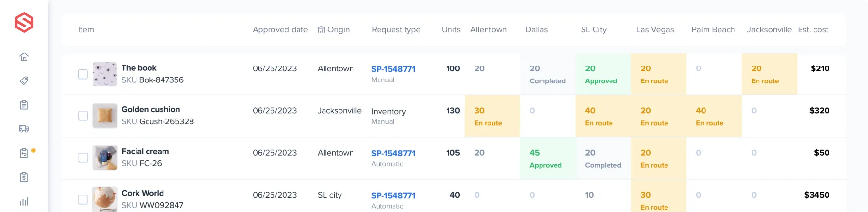Check the box for The book
Viewport: 868px width, 212px height.
[x=83, y=74]
